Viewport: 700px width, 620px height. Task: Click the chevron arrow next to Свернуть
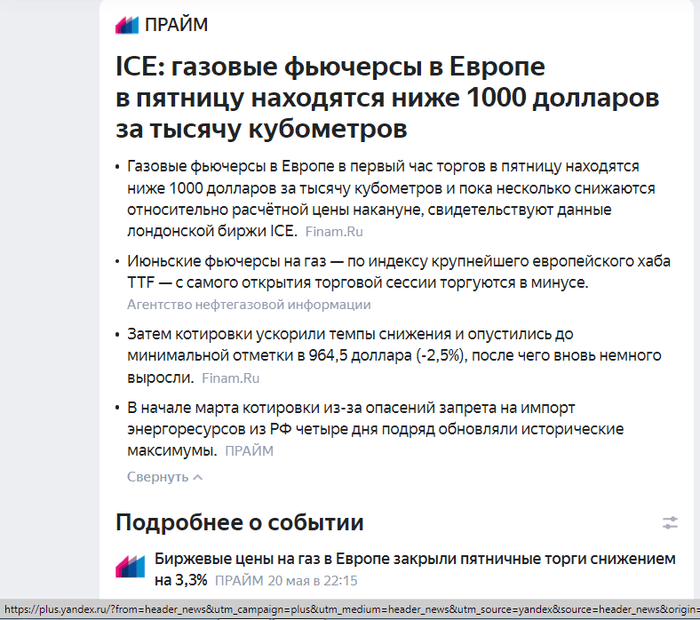(198, 477)
